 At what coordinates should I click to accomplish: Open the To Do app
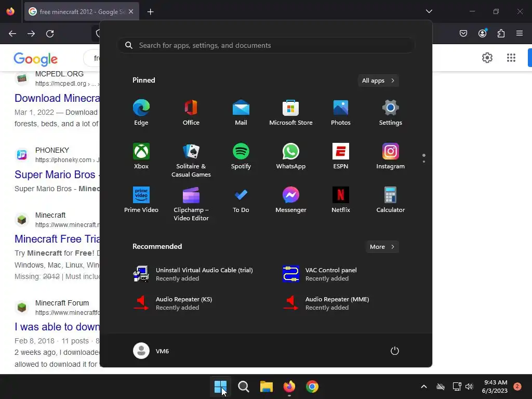[x=241, y=200]
